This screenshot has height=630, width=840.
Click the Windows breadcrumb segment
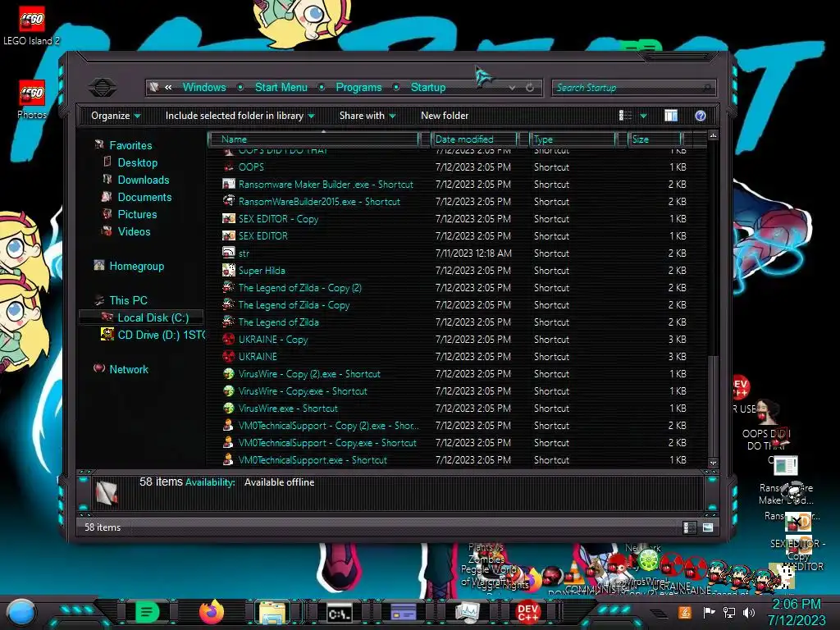tap(204, 87)
